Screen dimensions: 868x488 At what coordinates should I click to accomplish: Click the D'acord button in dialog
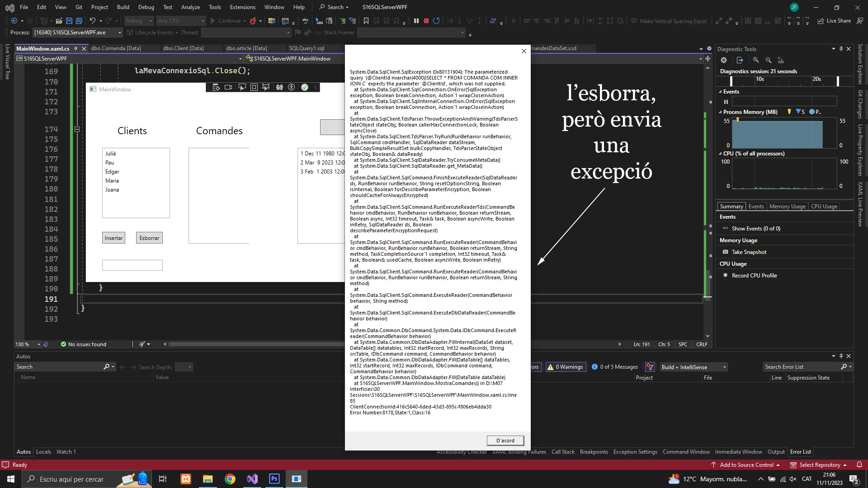point(505,441)
